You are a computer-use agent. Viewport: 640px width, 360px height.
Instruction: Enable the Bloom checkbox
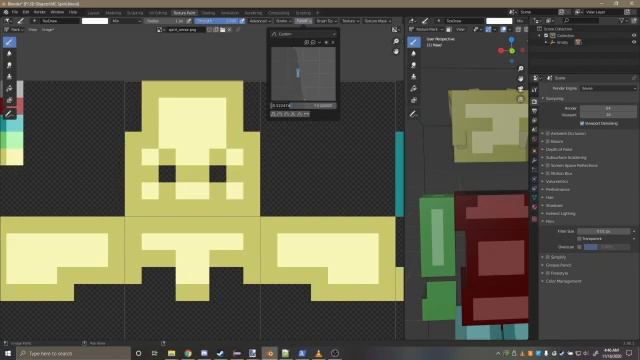548,141
